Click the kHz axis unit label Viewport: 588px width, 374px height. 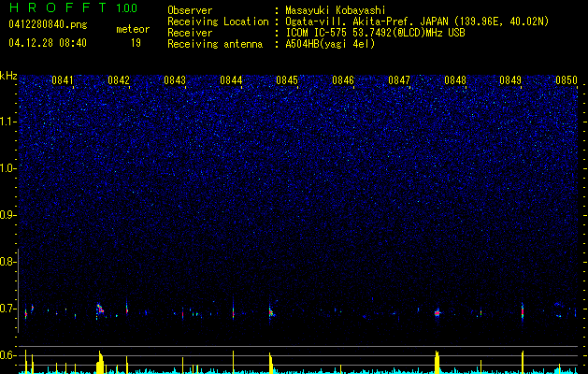[x=8, y=76]
